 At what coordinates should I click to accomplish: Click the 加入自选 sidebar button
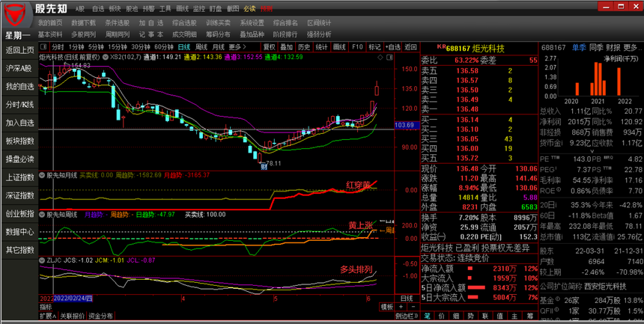(x=19, y=123)
